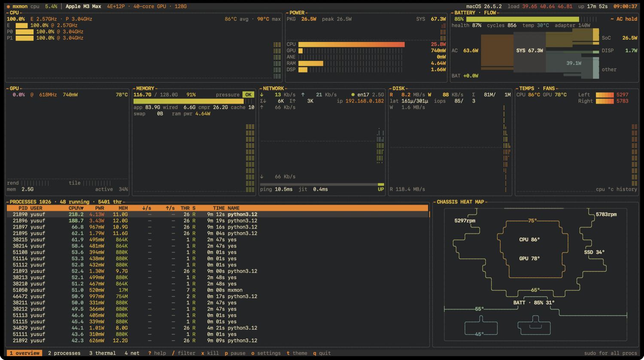Sort processes by the USER column header
This screenshot has width=644, height=360.
[36, 208]
